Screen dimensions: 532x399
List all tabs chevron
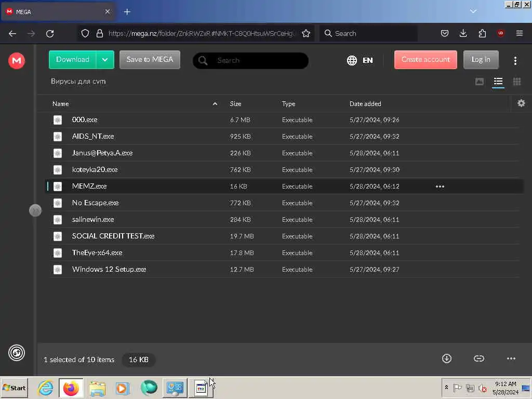tap(473, 11)
